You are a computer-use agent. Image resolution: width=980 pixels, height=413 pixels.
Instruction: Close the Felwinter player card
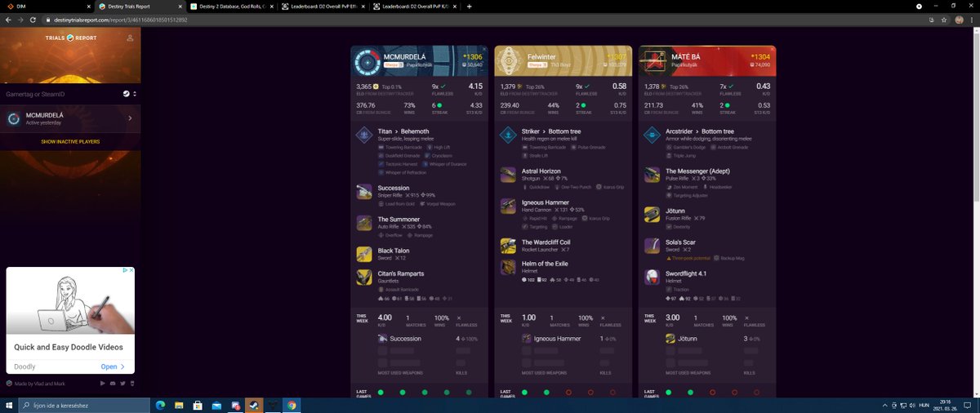point(627,50)
